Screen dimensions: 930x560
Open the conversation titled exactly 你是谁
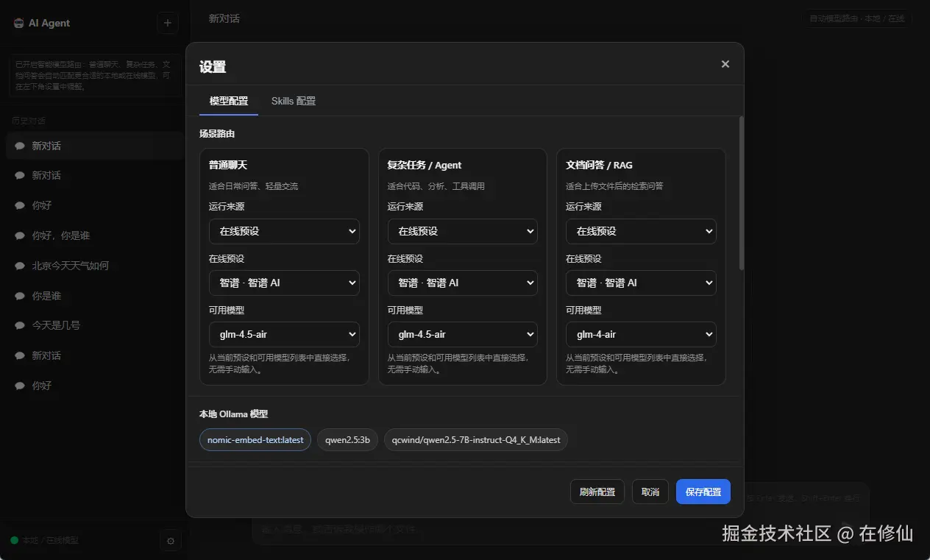click(x=95, y=296)
